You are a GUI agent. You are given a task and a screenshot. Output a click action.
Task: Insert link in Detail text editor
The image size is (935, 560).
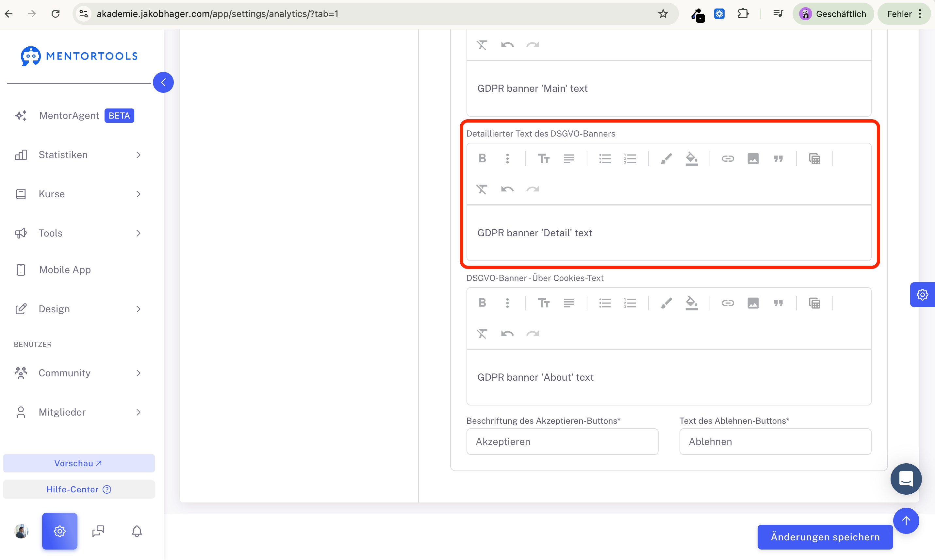[x=728, y=158]
